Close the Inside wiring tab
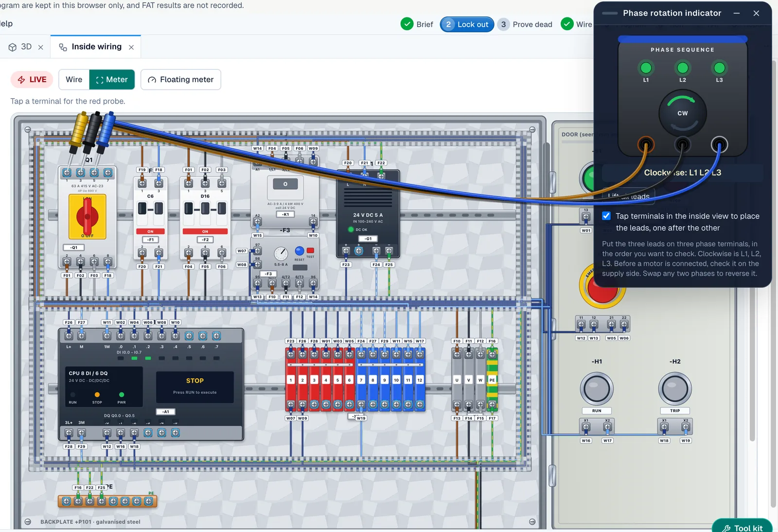This screenshot has height=532, width=778. [131, 47]
